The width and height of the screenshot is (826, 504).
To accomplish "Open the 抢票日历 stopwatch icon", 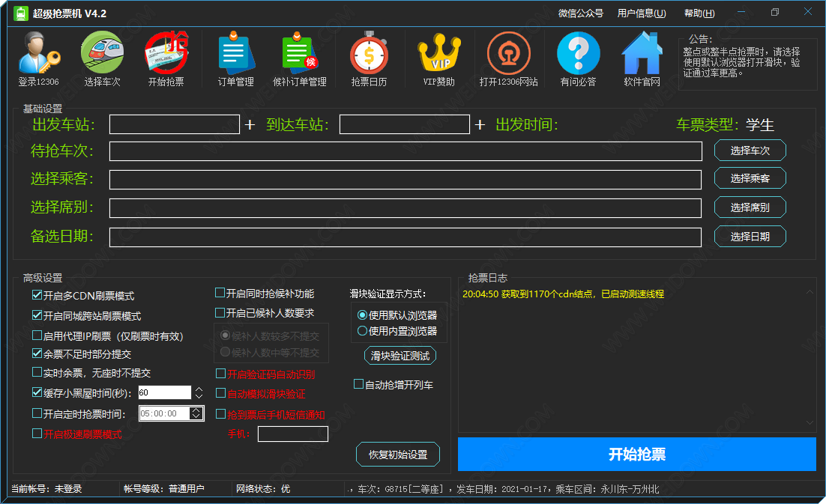I will (x=369, y=58).
